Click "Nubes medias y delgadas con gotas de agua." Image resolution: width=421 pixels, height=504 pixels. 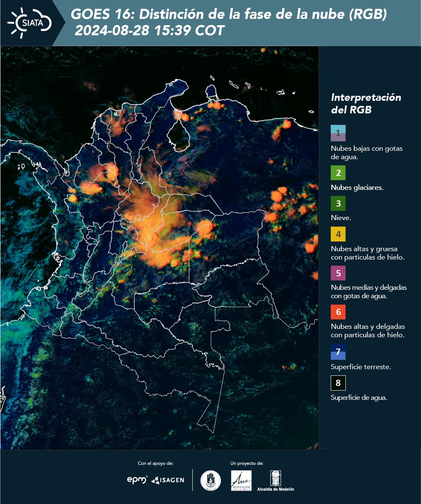(369, 292)
